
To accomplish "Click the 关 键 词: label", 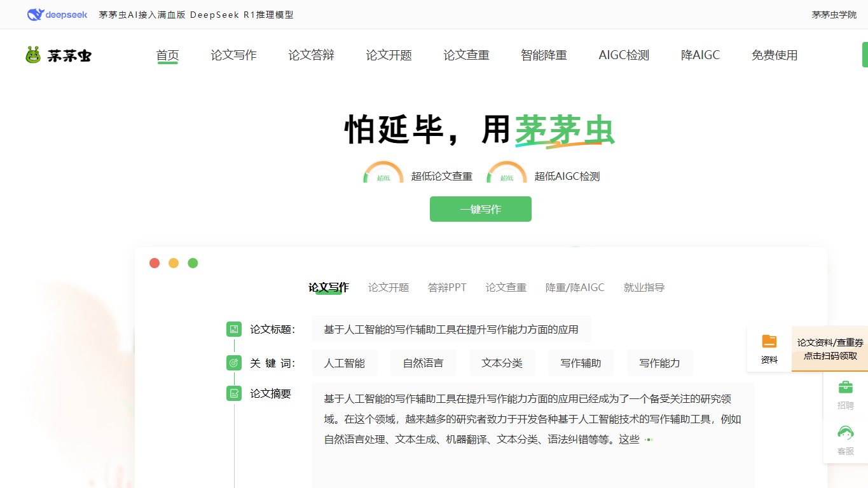I will 273,363.
